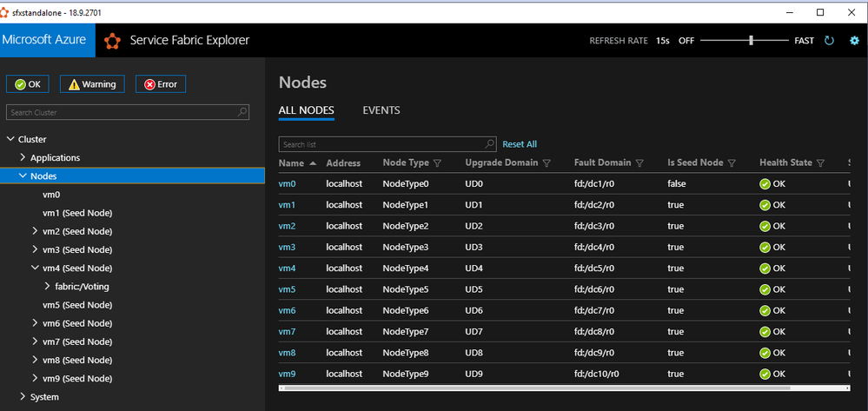The image size is (868, 411).
Task: Click the Reset All link
Action: click(520, 144)
